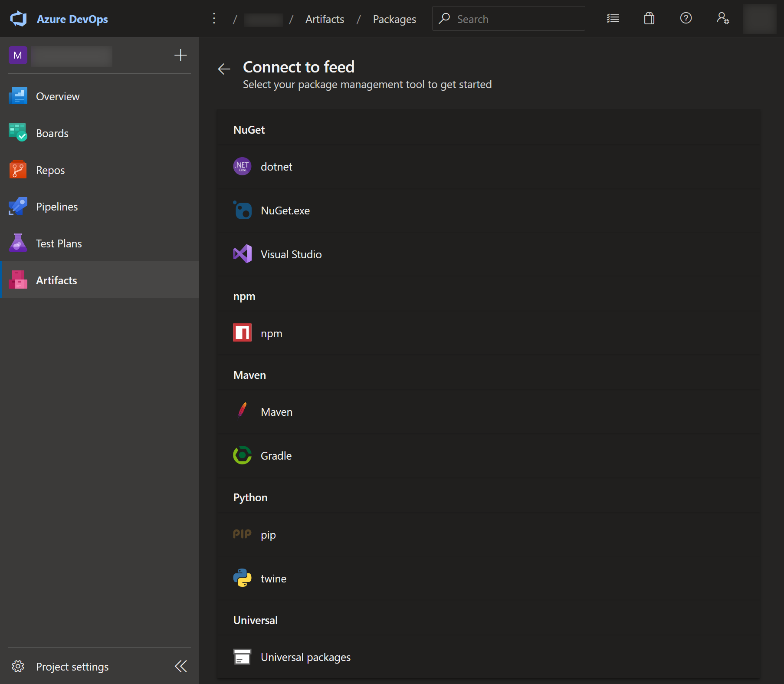The width and height of the screenshot is (784, 684).
Task: Click the plus icon to add new
Action: tap(180, 55)
